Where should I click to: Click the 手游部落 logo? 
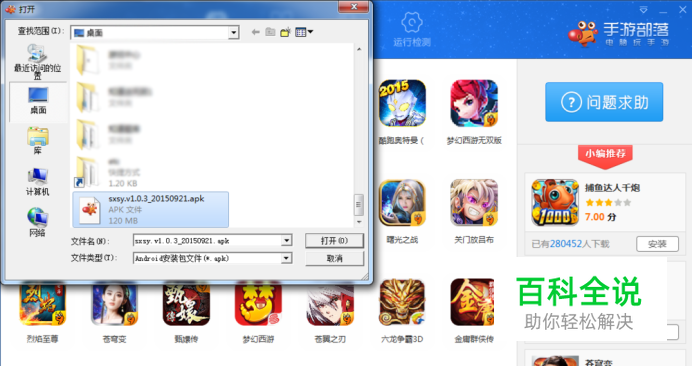click(619, 33)
